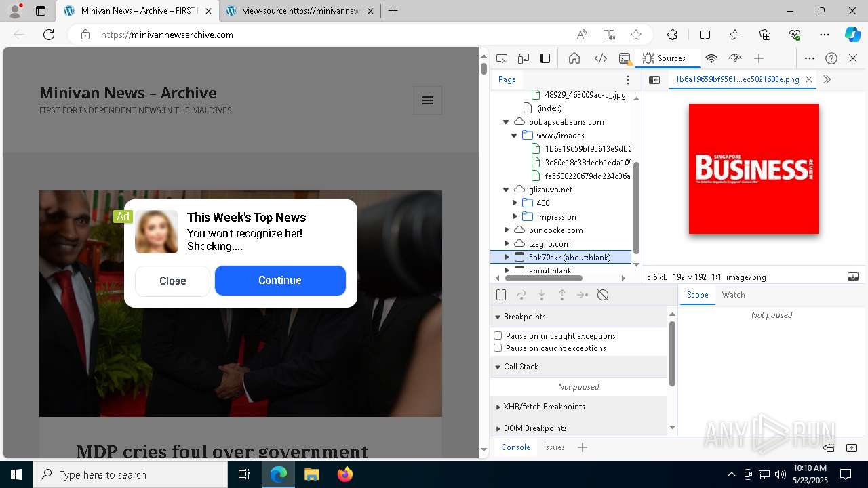Open the Issues drawer tab

click(554, 447)
